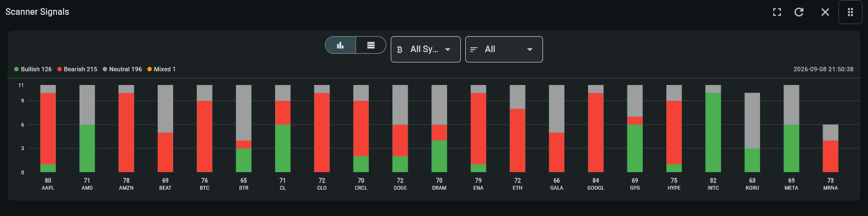Image resolution: width=868 pixels, height=216 pixels.
Task: Click the BTR bar
Action: (244, 128)
